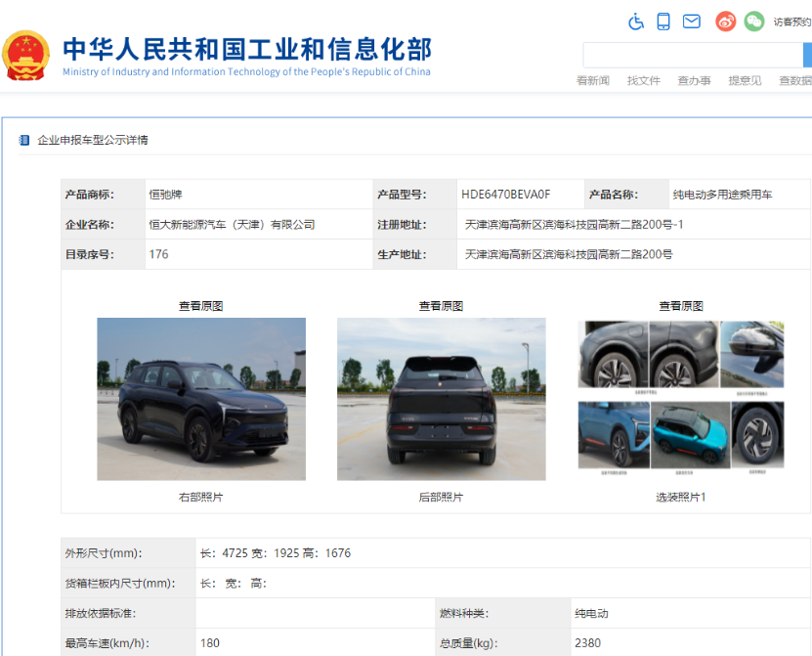Open the Weibo social icon
The width and height of the screenshot is (812, 656).
pos(725,22)
